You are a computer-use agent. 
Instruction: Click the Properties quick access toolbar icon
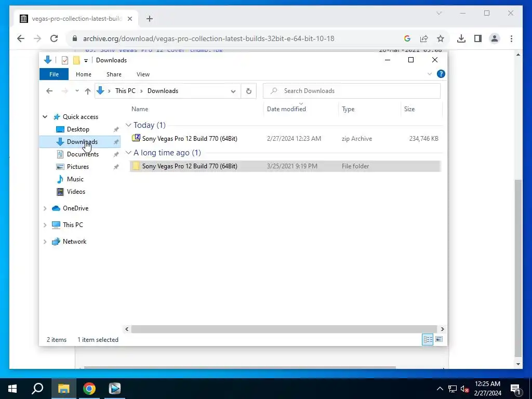point(65,60)
